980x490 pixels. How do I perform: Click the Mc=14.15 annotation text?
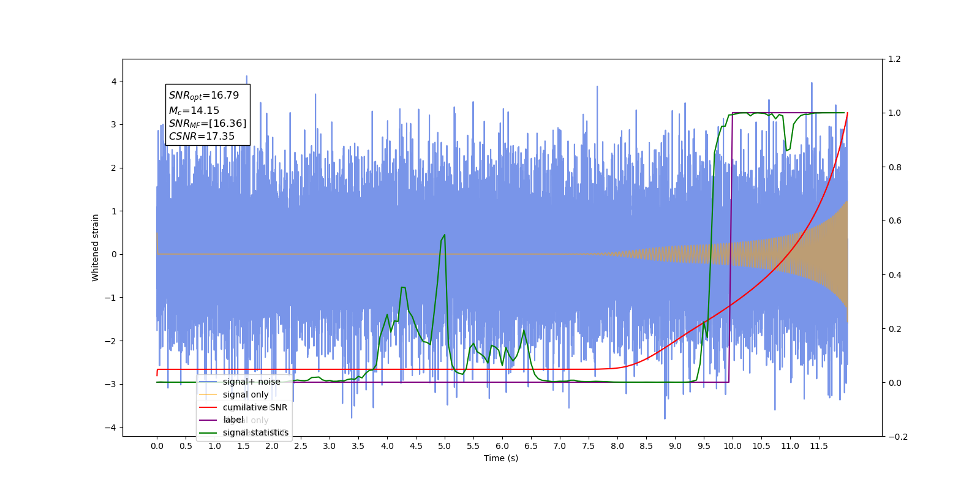[x=194, y=111]
